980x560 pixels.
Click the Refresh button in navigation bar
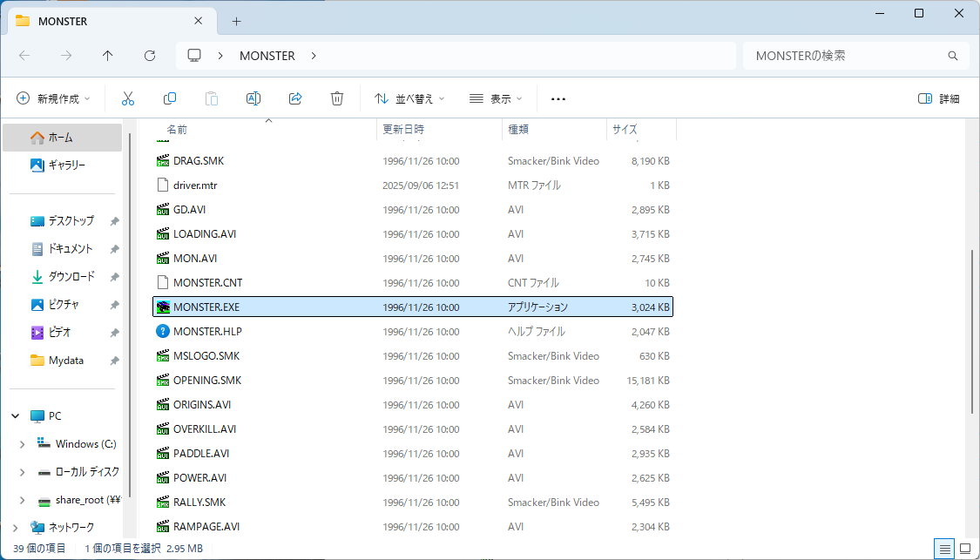tap(150, 56)
